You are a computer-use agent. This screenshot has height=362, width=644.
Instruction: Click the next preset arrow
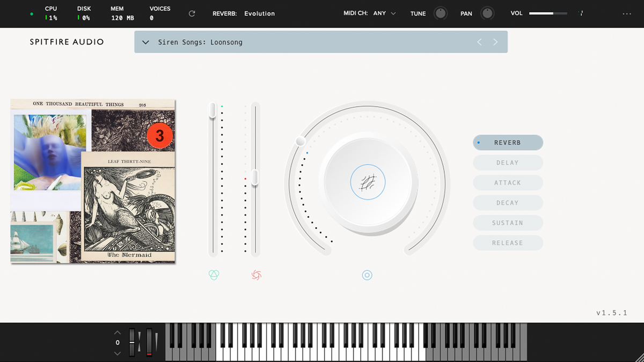click(495, 41)
